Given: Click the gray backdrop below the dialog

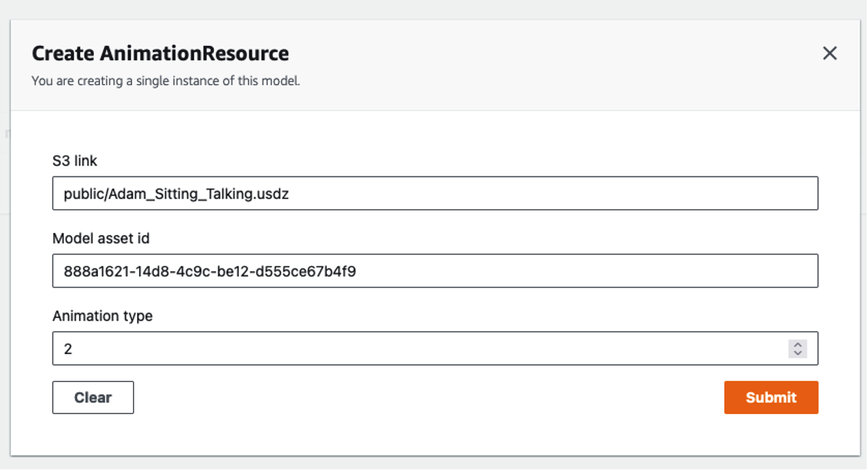Looking at the screenshot, I should coord(433,463).
